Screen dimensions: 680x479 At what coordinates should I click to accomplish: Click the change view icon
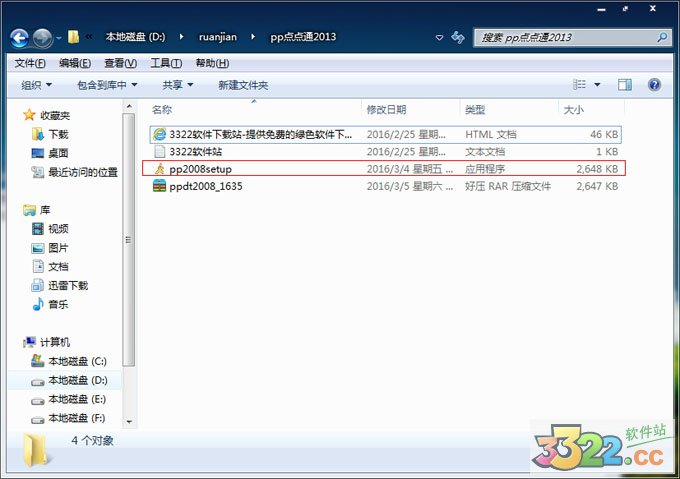coord(579,85)
